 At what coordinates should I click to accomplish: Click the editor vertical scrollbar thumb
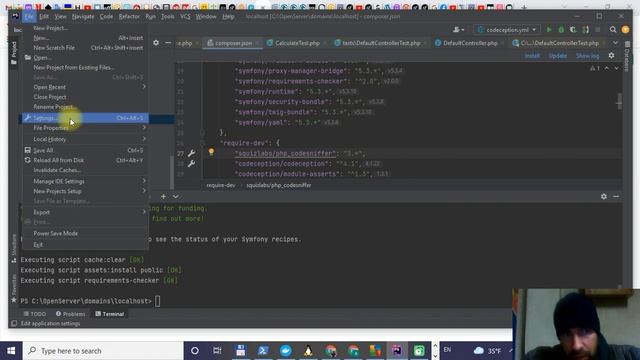click(x=620, y=100)
